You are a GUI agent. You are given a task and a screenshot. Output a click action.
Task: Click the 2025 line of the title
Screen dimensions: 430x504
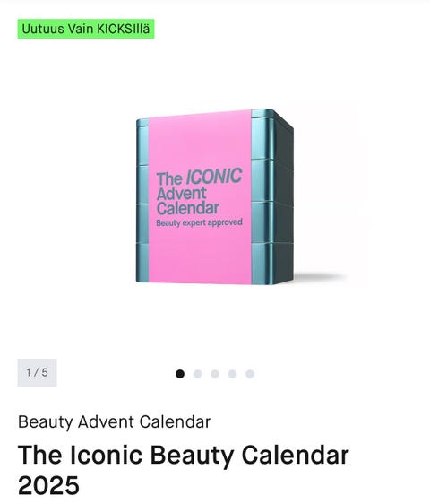click(48, 484)
